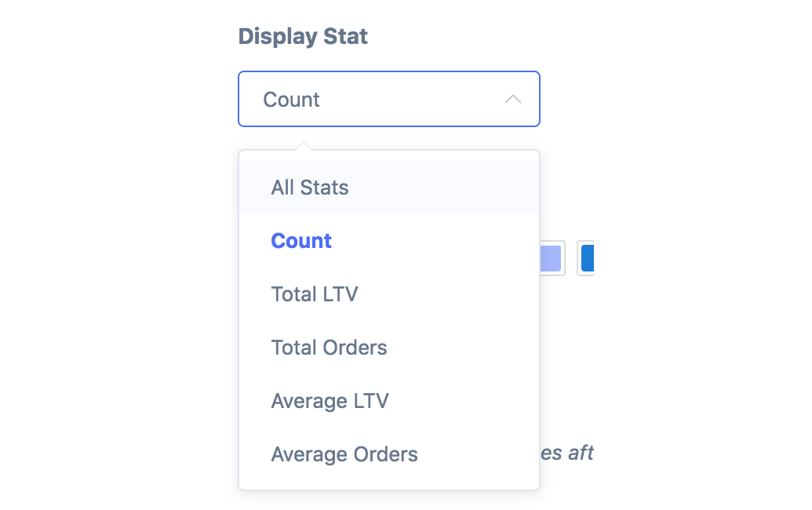Collapse the Display Stat dropdown list

513,100
